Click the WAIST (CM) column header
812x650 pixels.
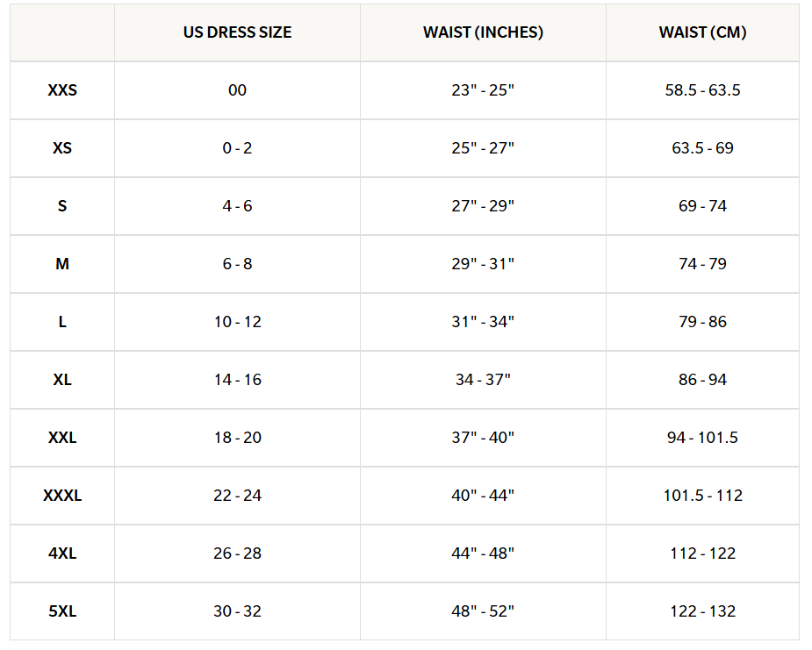pos(702,32)
